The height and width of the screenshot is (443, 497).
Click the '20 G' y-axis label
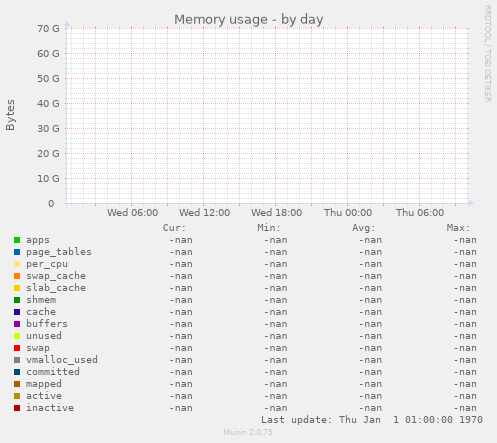pos(48,154)
